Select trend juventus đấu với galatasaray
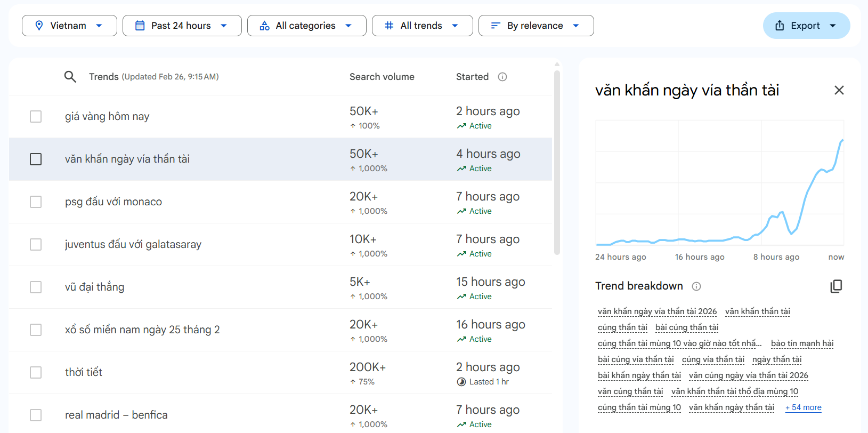This screenshot has width=868, height=433. 133,244
